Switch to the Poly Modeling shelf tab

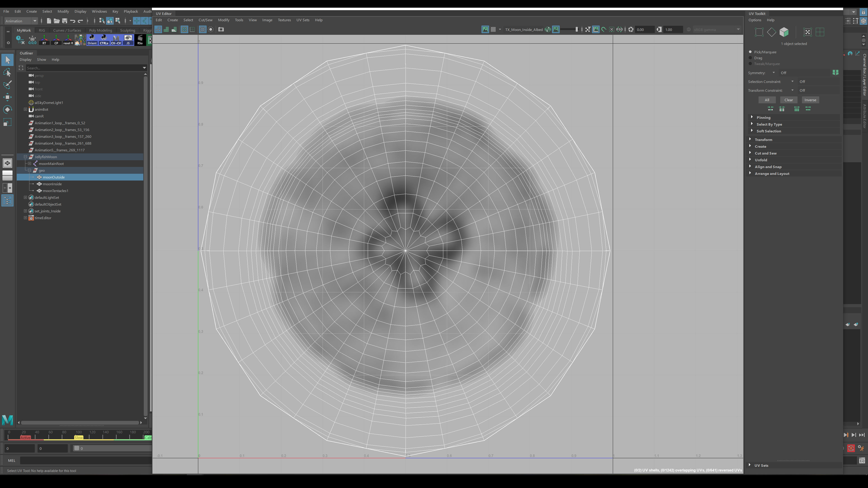click(100, 30)
